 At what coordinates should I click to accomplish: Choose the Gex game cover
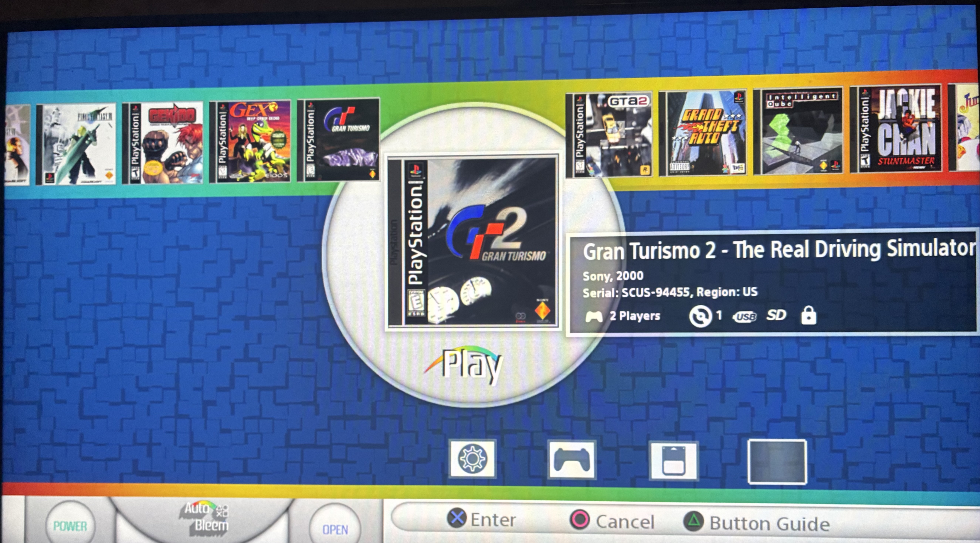[x=250, y=142]
